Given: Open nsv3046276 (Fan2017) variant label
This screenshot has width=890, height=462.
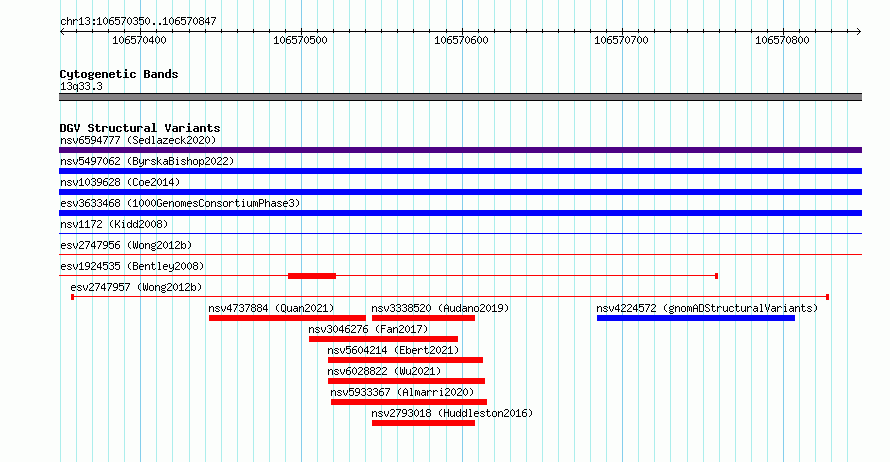Looking at the screenshot, I should click(368, 329).
